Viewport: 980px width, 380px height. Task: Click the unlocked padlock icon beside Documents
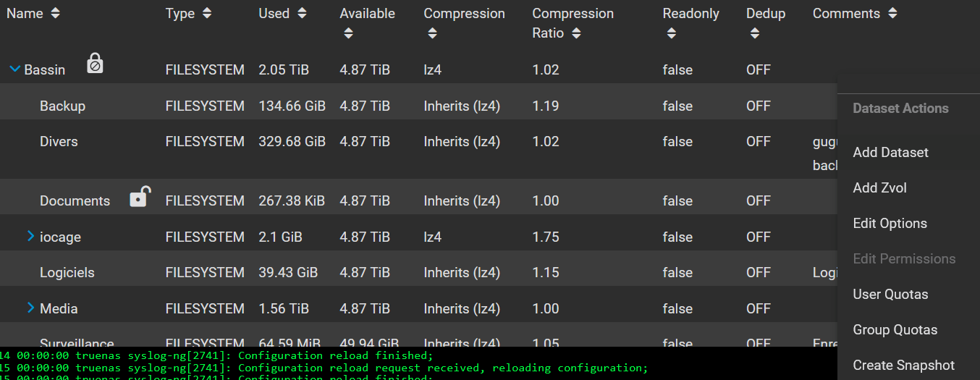(140, 196)
